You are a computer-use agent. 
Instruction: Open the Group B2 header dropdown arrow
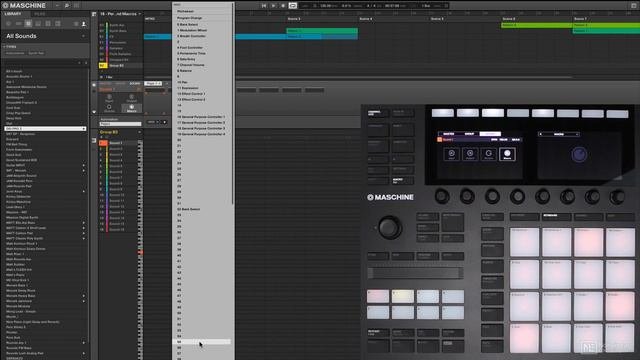(x=140, y=132)
